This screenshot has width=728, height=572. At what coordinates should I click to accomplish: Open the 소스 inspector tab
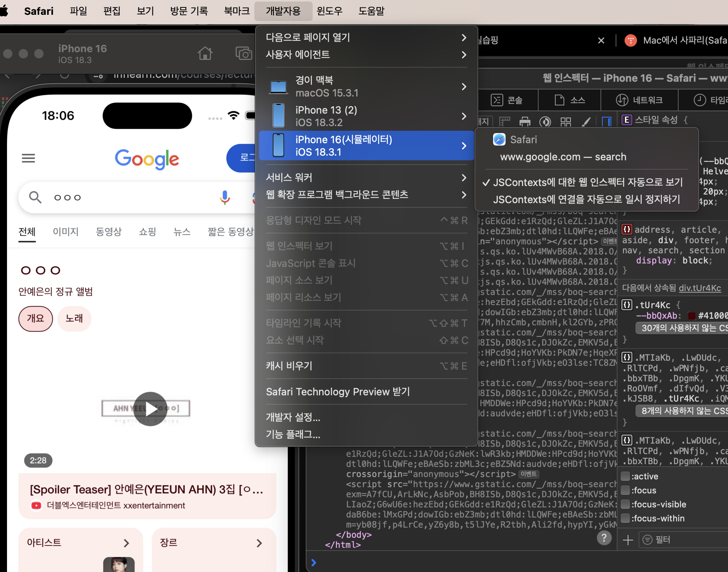(570, 100)
